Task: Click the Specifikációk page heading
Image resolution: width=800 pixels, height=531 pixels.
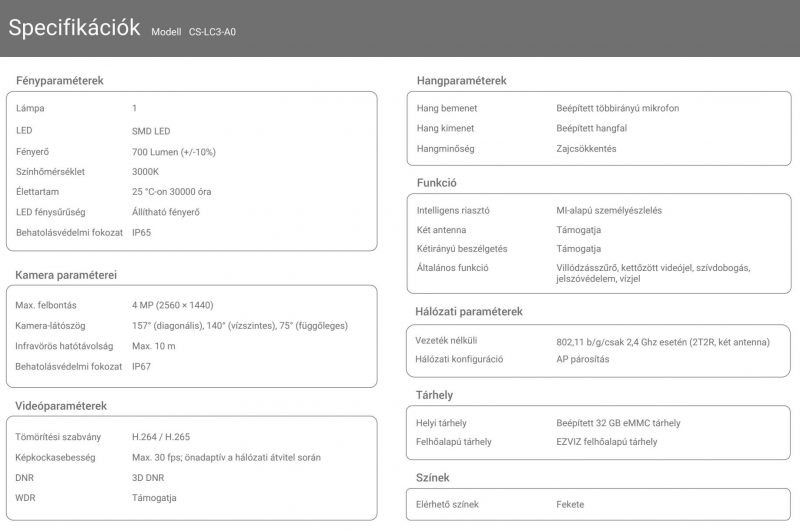Action: [x=74, y=28]
